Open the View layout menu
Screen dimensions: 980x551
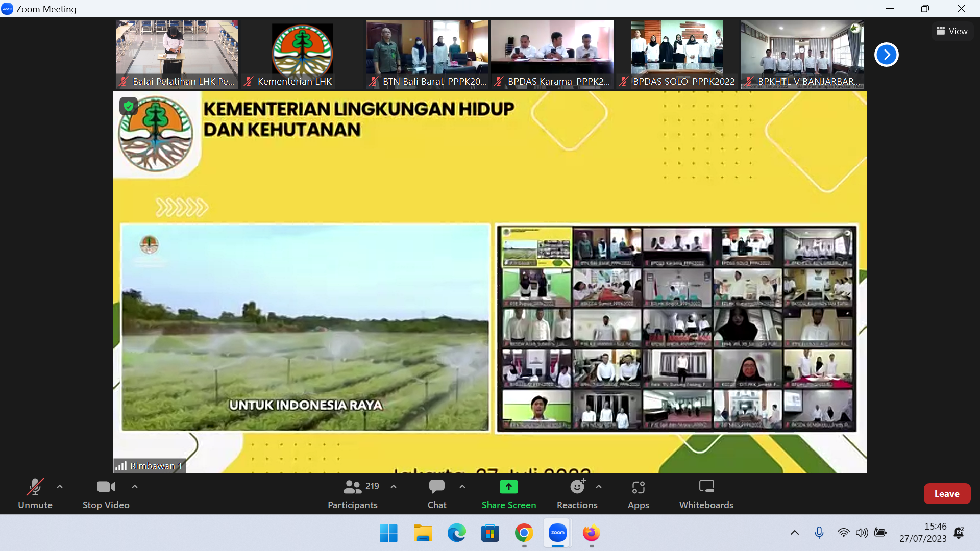(952, 31)
